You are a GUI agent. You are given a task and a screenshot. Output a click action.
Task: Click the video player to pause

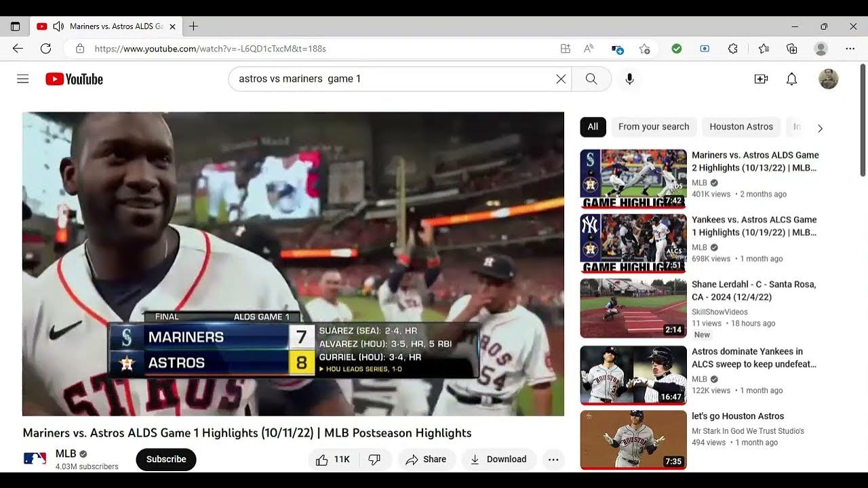coord(293,264)
